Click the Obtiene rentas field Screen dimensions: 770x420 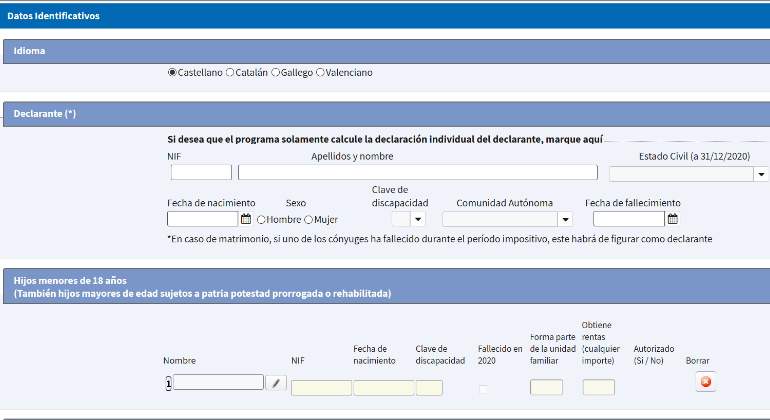click(599, 387)
